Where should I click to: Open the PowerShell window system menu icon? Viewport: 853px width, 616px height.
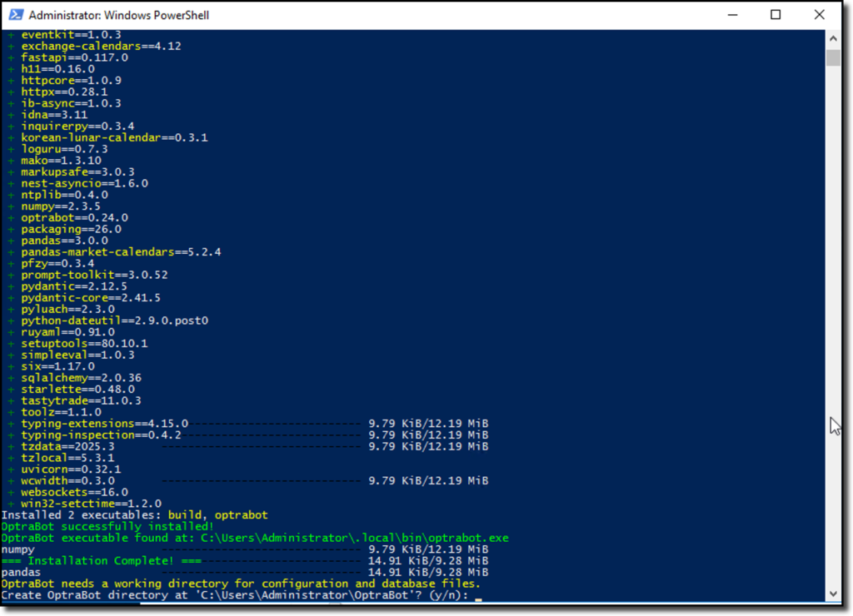pyautogui.click(x=14, y=15)
